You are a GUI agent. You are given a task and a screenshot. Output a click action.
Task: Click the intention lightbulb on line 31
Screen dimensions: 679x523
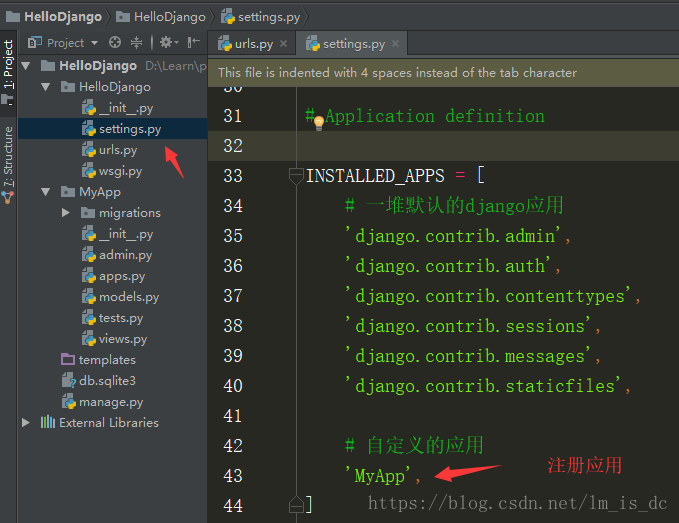point(319,123)
